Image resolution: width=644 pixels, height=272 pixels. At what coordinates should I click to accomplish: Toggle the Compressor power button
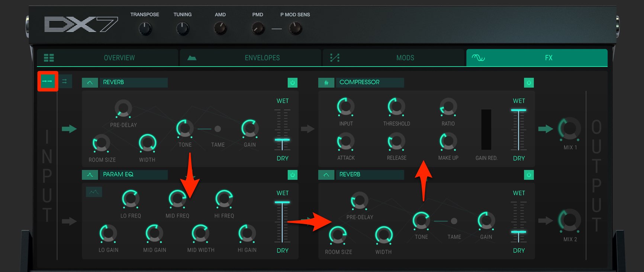[x=529, y=82]
